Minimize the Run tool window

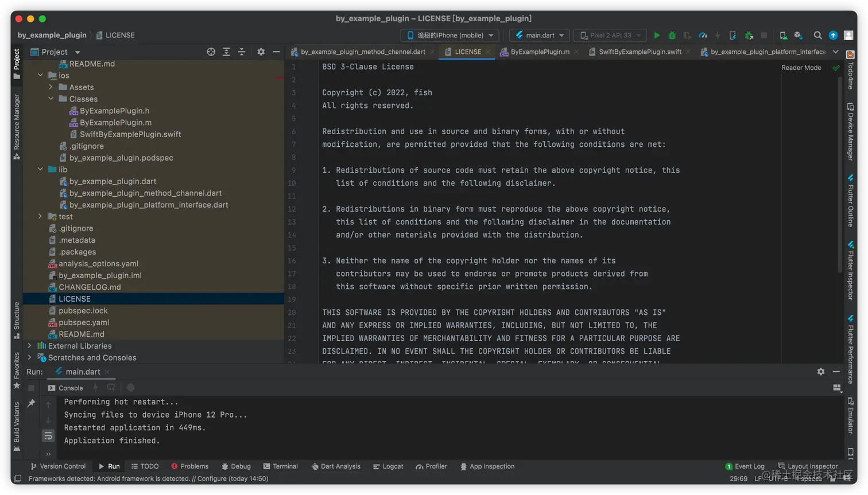[836, 372]
